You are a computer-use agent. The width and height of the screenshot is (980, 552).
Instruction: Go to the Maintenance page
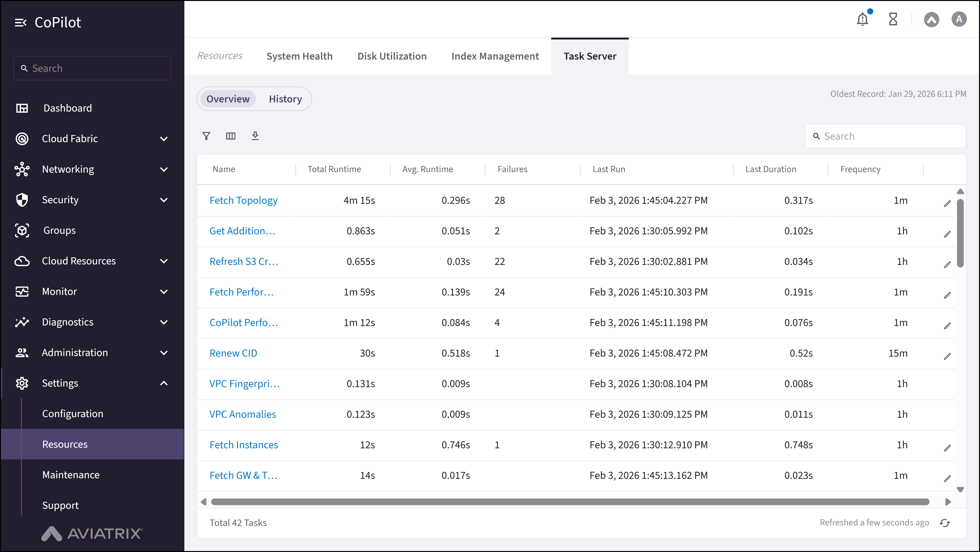coord(71,474)
